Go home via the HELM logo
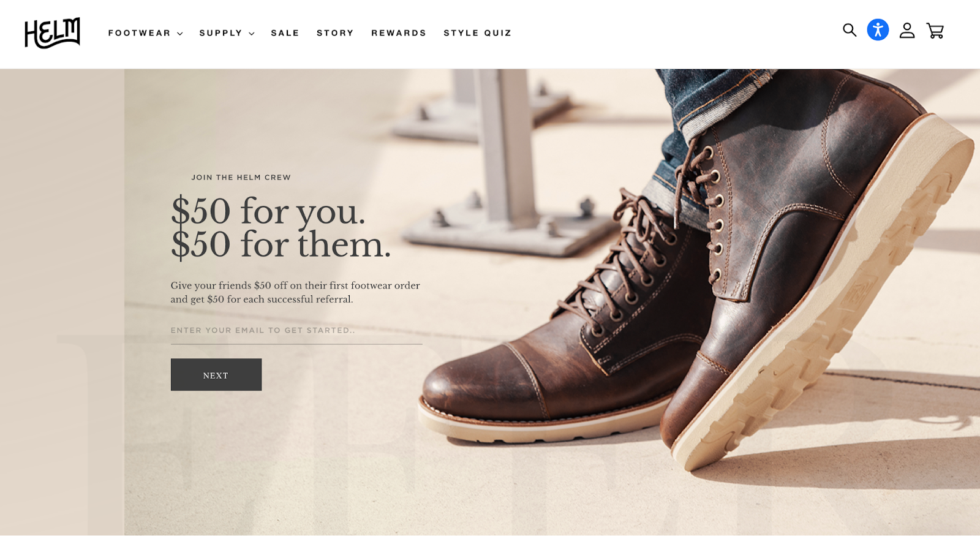 coord(52,33)
